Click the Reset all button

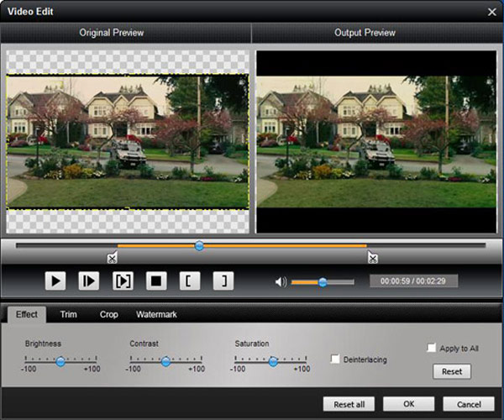[x=349, y=404]
